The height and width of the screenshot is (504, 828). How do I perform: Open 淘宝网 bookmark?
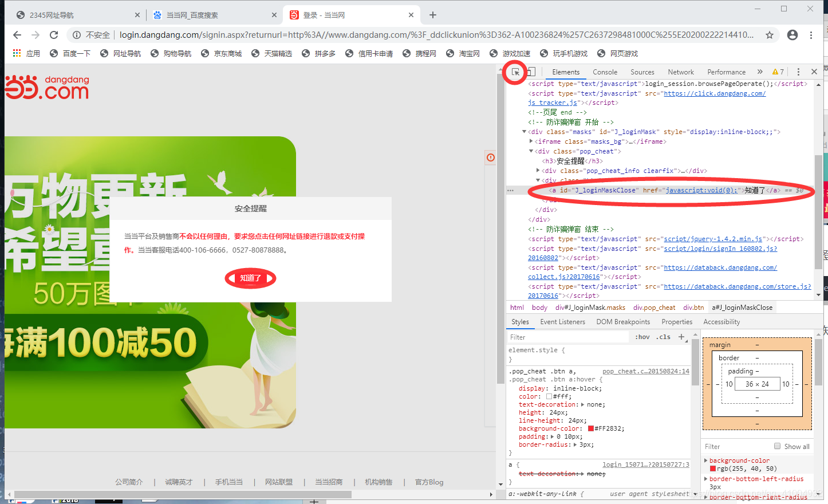click(463, 53)
